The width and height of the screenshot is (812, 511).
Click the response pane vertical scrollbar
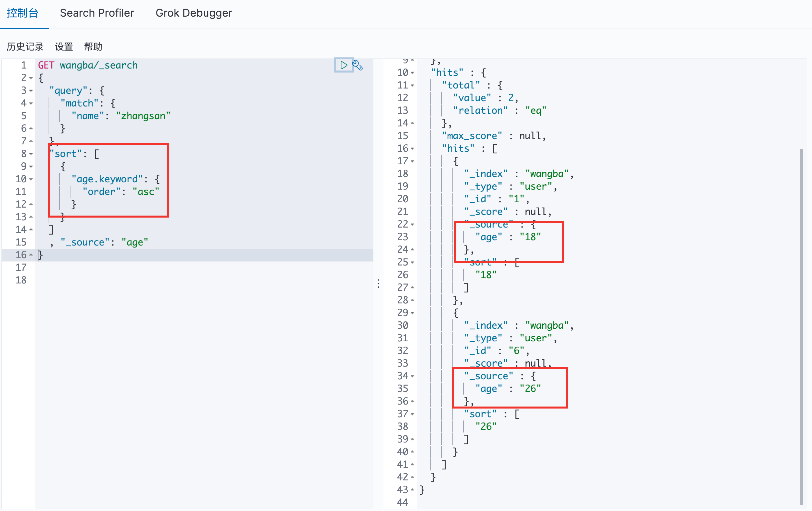click(x=801, y=326)
